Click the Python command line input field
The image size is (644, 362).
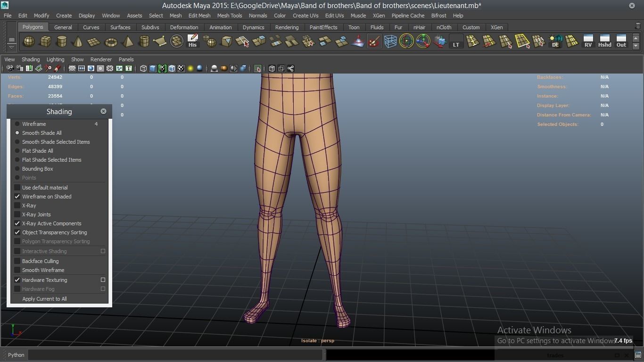[175, 355]
